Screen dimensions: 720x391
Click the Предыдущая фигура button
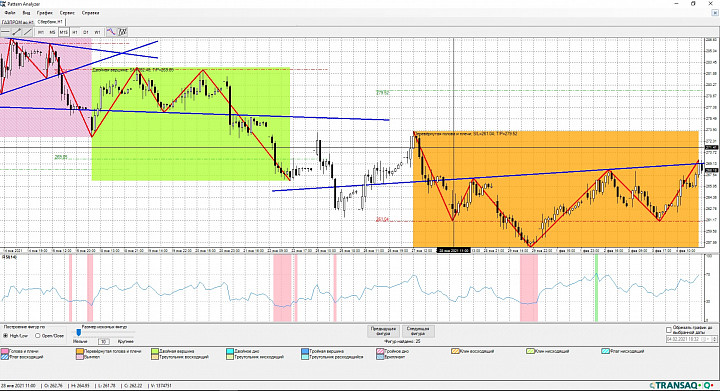(x=383, y=331)
